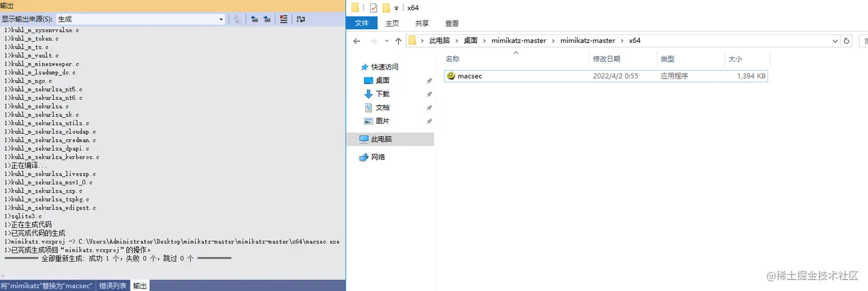Click the Properties checkmark icon in quick access toolbar
Image resolution: width=868 pixels, height=291 pixels.
[x=374, y=7]
